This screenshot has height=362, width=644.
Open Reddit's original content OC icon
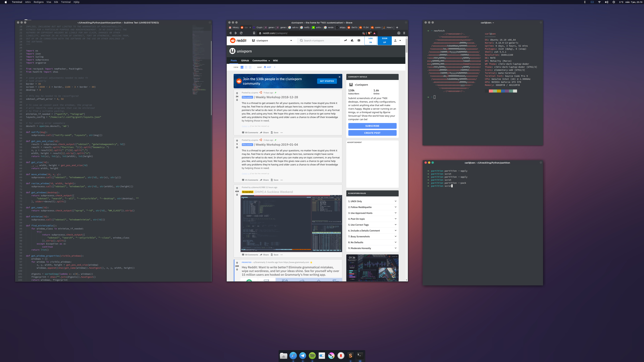click(359, 40)
